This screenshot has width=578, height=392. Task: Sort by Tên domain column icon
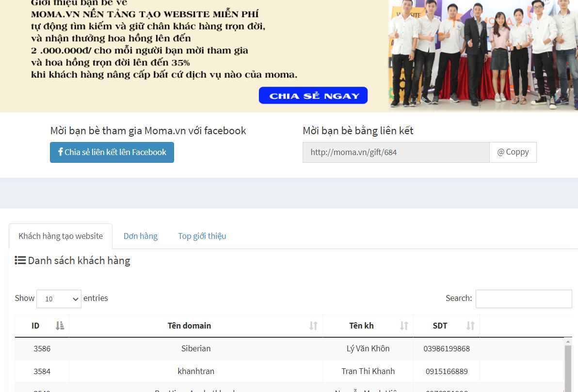point(313,326)
